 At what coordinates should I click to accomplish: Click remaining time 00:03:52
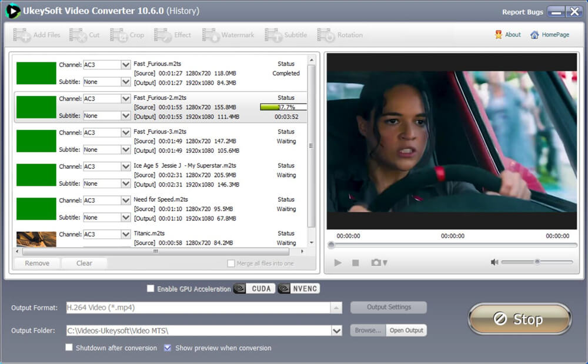(x=286, y=117)
